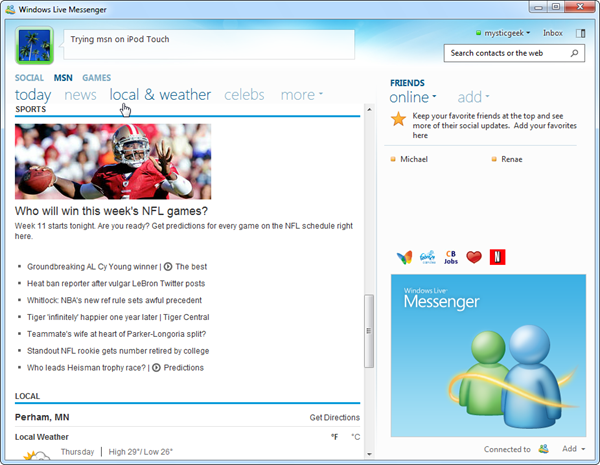The image size is (600, 465).
Task: Open the friends online filter dropdown
Action: 413,97
